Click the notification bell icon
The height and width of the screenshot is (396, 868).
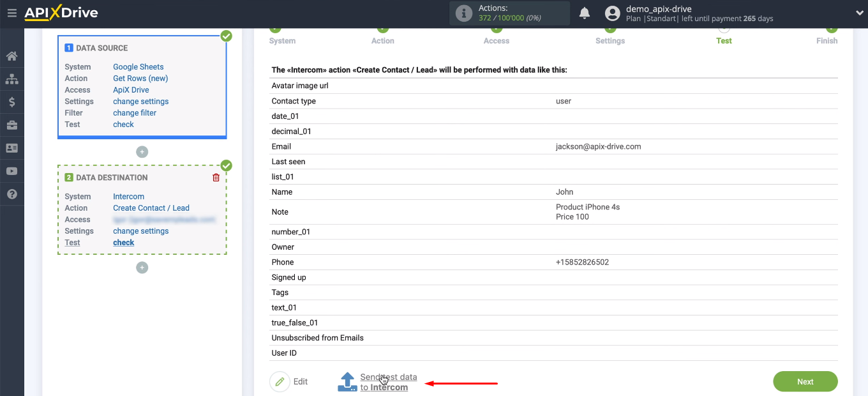click(584, 12)
